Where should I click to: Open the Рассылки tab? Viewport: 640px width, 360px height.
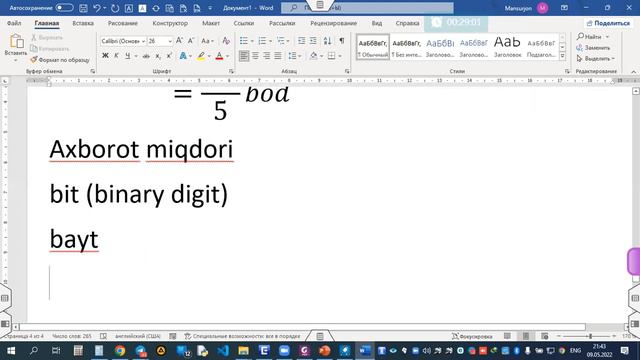(282, 23)
